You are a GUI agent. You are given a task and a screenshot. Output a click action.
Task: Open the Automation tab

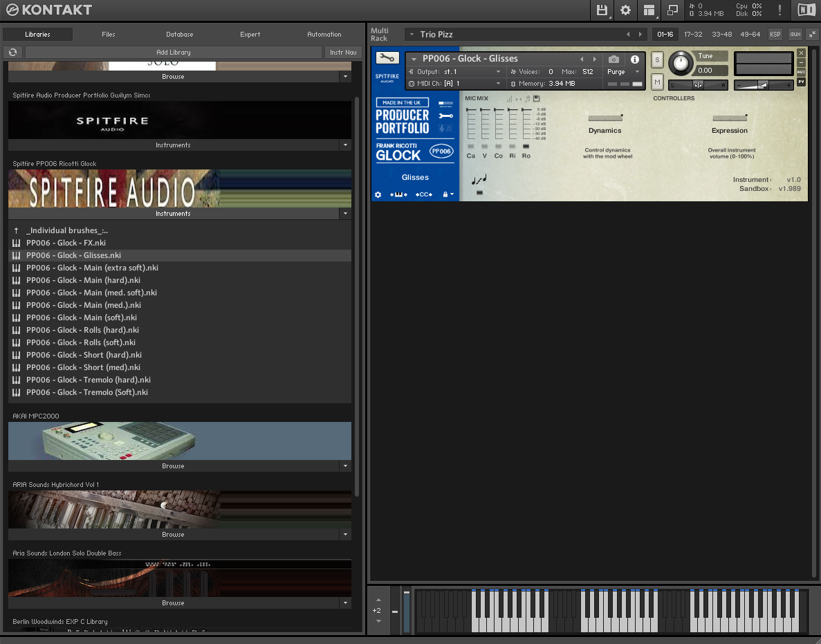coord(324,35)
